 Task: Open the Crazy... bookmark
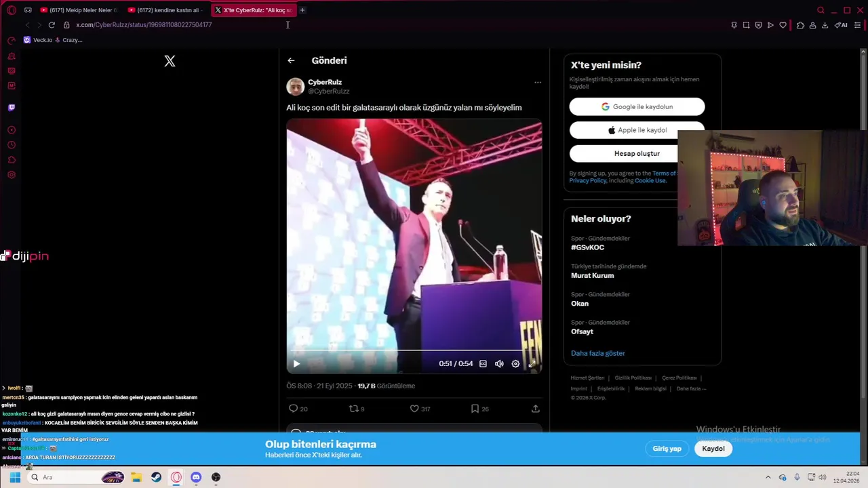pos(68,40)
